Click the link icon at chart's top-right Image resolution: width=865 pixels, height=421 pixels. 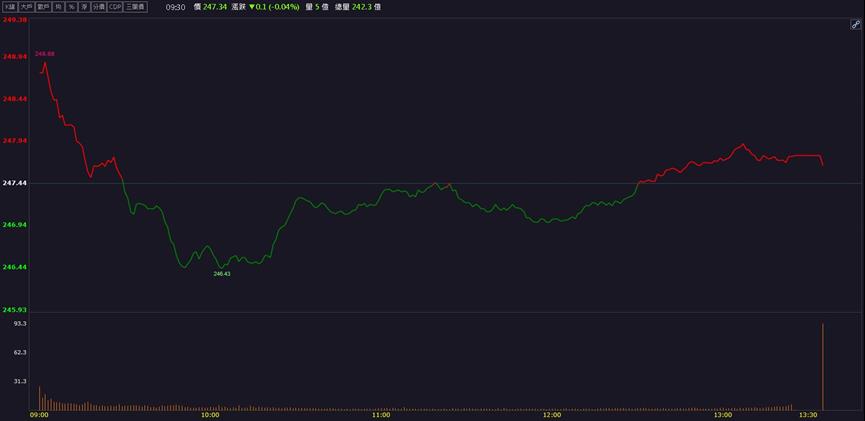click(x=856, y=24)
